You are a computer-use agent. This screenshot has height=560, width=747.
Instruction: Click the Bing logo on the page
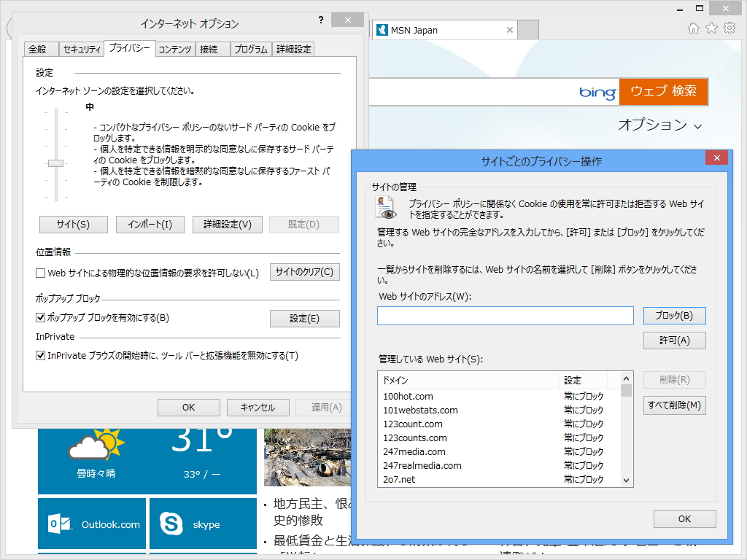[597, 92]
